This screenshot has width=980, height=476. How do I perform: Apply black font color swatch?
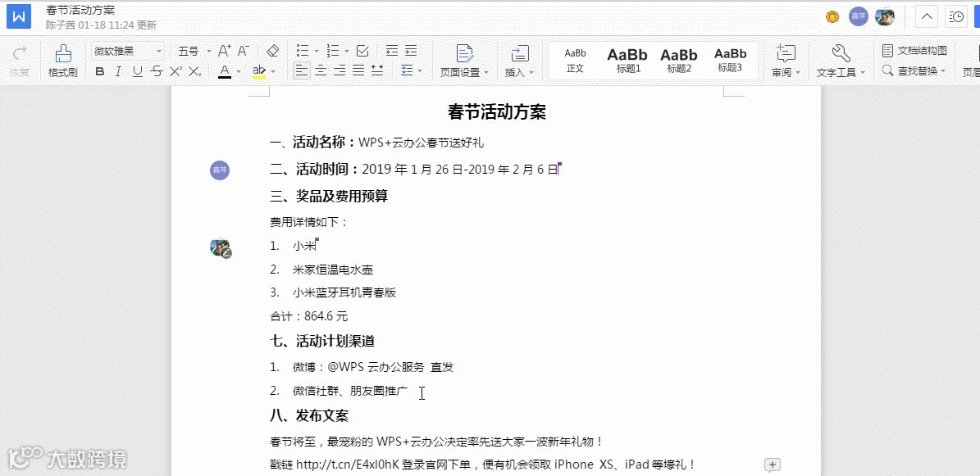[x=225, y=71]
